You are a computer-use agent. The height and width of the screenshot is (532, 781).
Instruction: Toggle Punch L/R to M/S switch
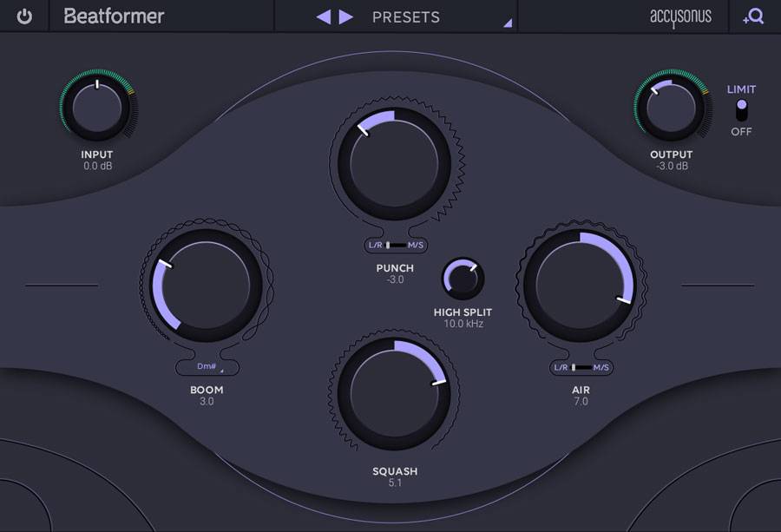click(x=395, y=246)
